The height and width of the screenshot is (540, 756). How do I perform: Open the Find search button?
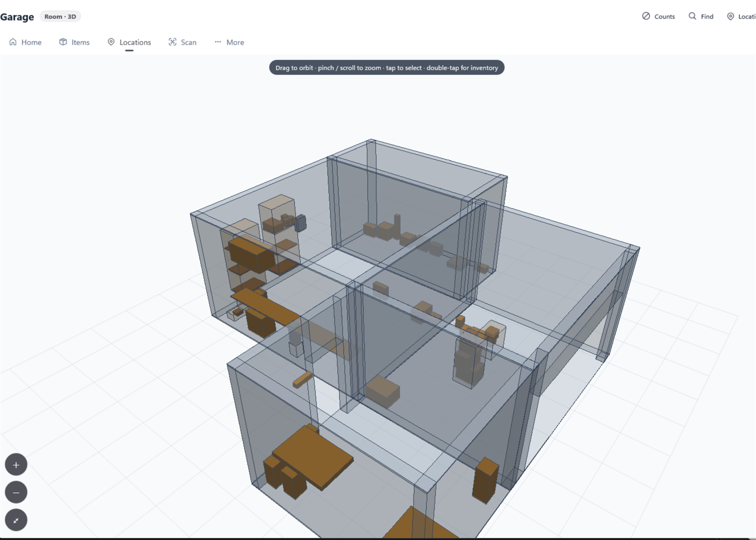(701, 17)
